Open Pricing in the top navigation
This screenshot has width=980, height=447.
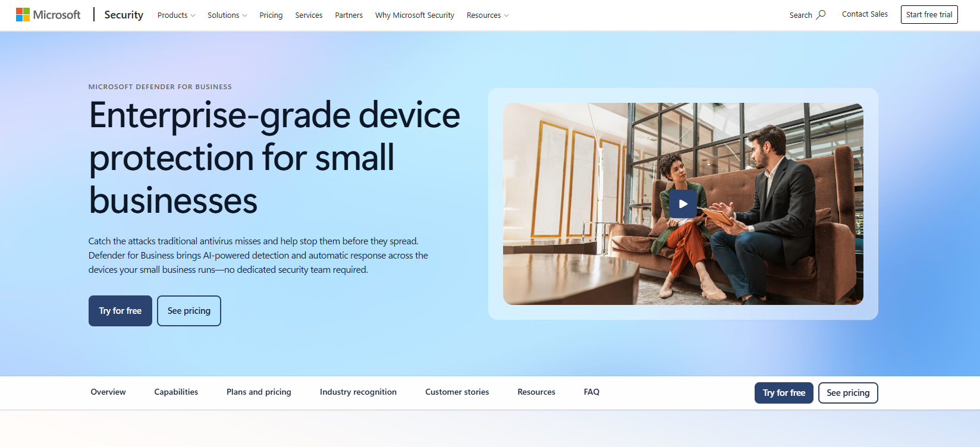coord(271,15)
